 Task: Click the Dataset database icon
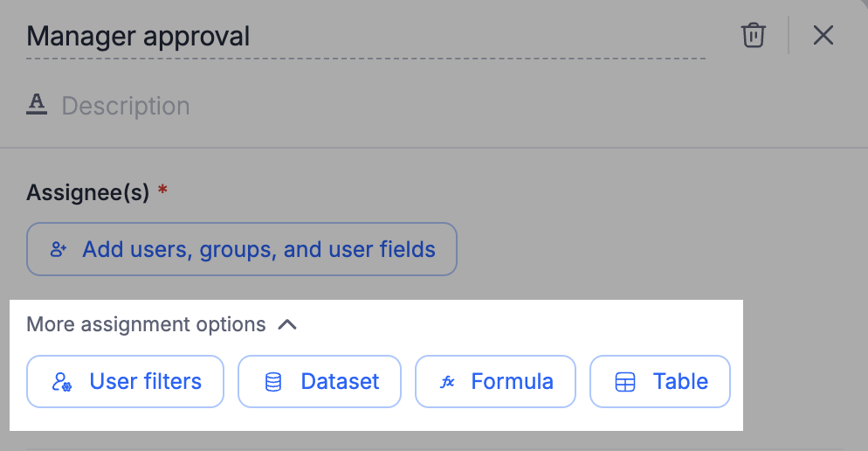[273, 382]
